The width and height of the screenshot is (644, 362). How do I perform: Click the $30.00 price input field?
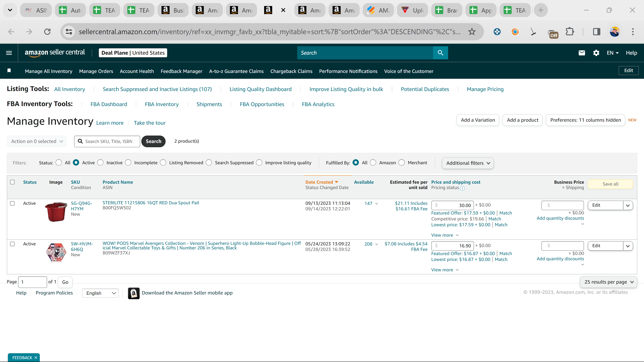click(x=453, y=205)
